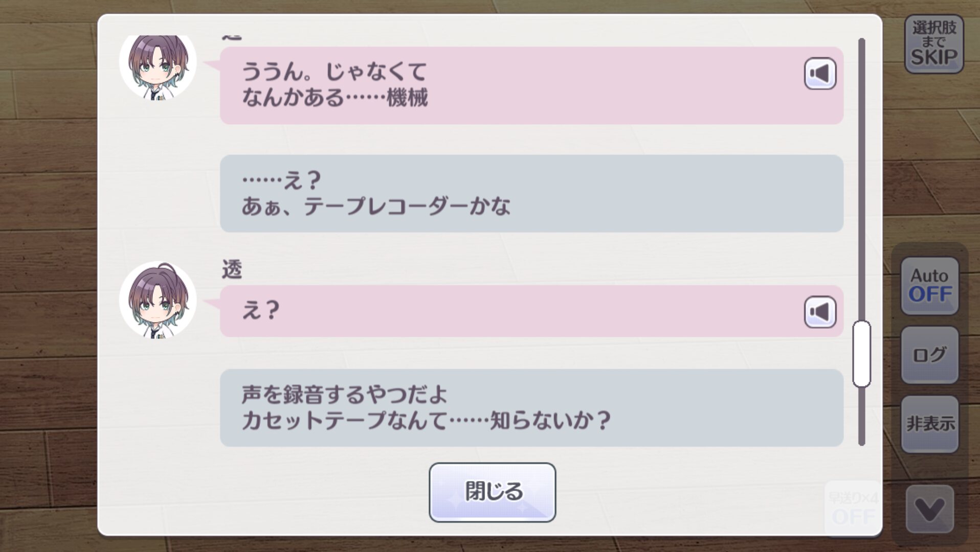Click scrollbar track below the thumb
The image size is (980, 552).
point(861,417)
